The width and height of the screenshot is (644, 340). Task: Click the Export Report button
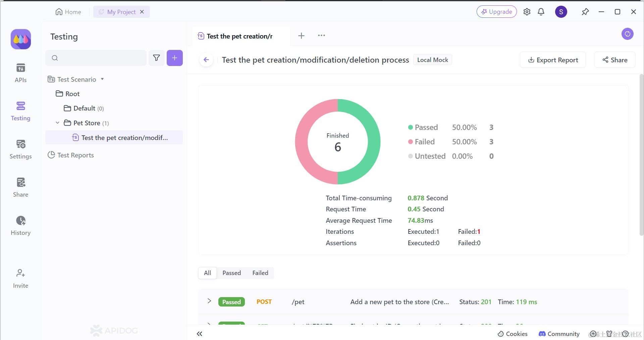(553, 60)
